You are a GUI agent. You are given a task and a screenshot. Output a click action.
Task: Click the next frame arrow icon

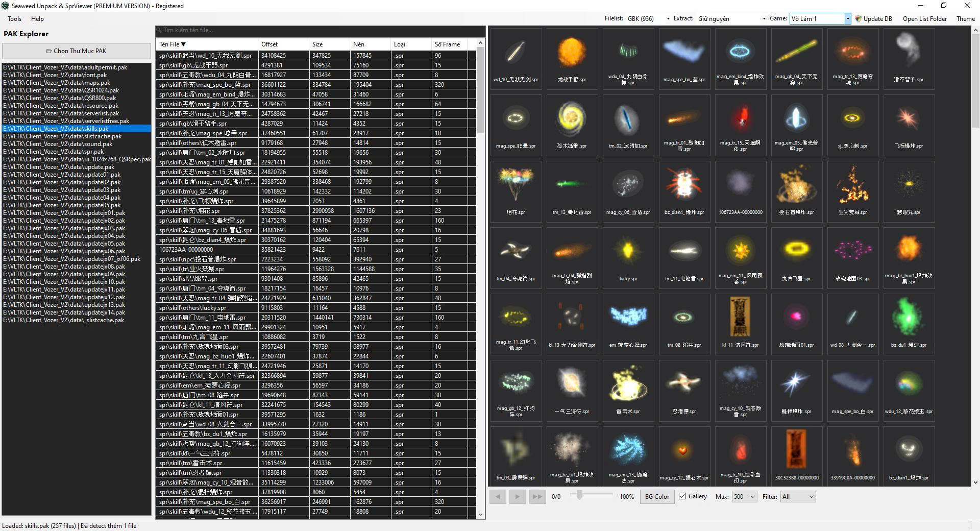coord(517,496)
